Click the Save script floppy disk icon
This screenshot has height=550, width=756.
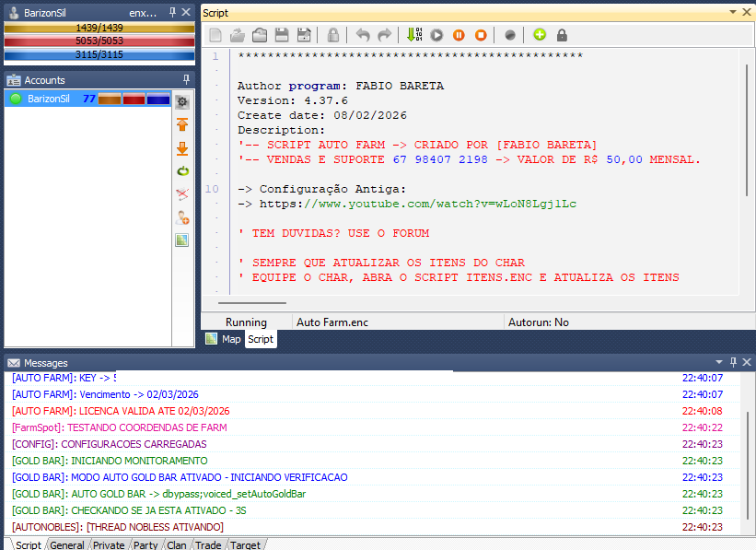(x=281, y=35)
